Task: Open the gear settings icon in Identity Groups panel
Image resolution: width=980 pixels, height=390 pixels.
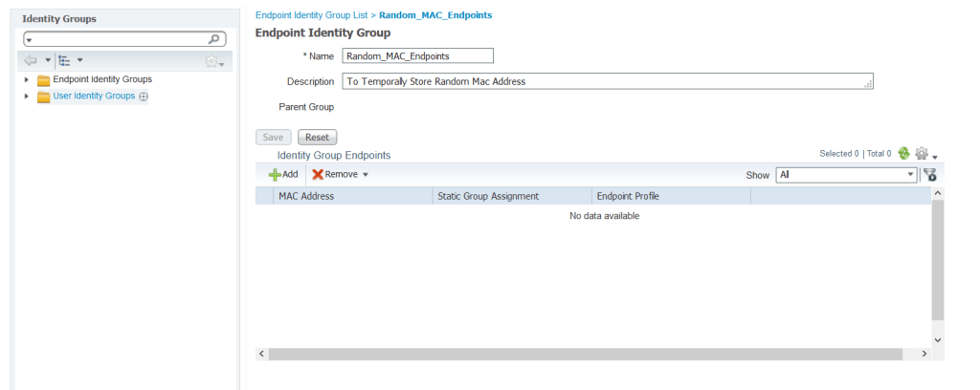Action: pos(212,61)
